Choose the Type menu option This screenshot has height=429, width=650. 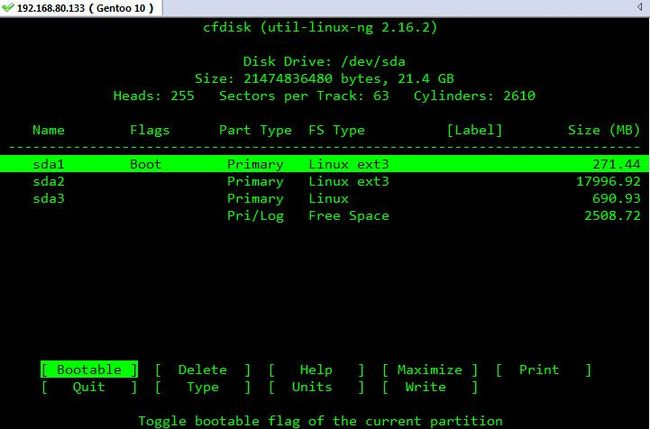coord(203,387)
